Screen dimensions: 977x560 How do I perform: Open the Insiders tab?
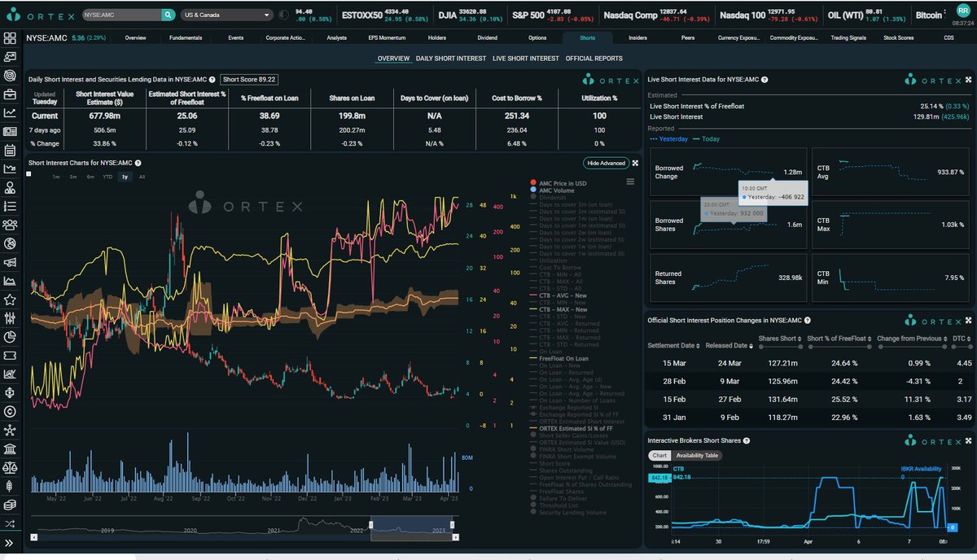(x=638, y=38)
